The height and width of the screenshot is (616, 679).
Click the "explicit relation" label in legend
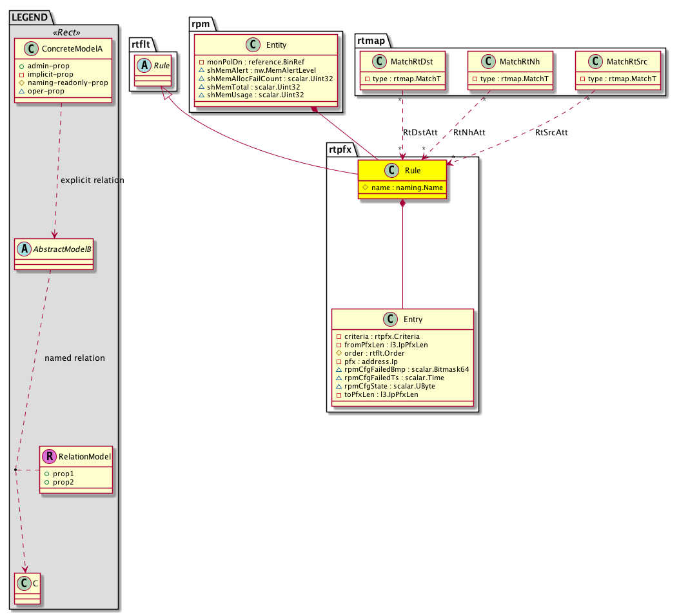[92, 180]
